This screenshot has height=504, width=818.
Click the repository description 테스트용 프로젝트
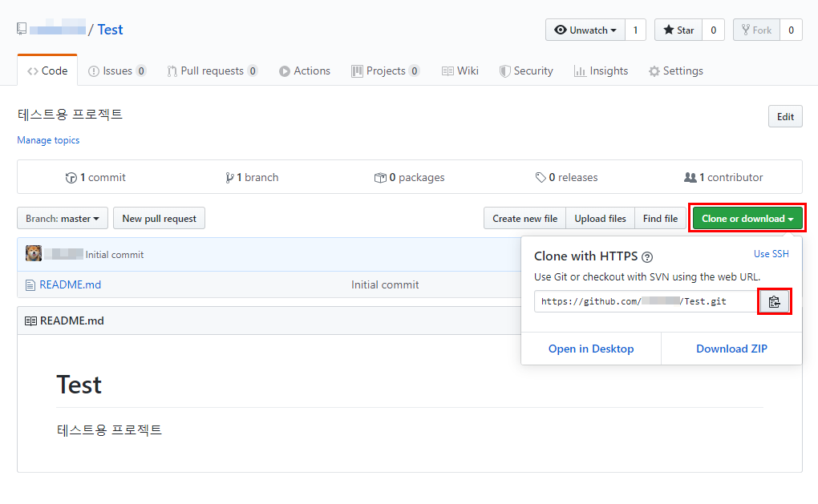click(x=70, y=114)
